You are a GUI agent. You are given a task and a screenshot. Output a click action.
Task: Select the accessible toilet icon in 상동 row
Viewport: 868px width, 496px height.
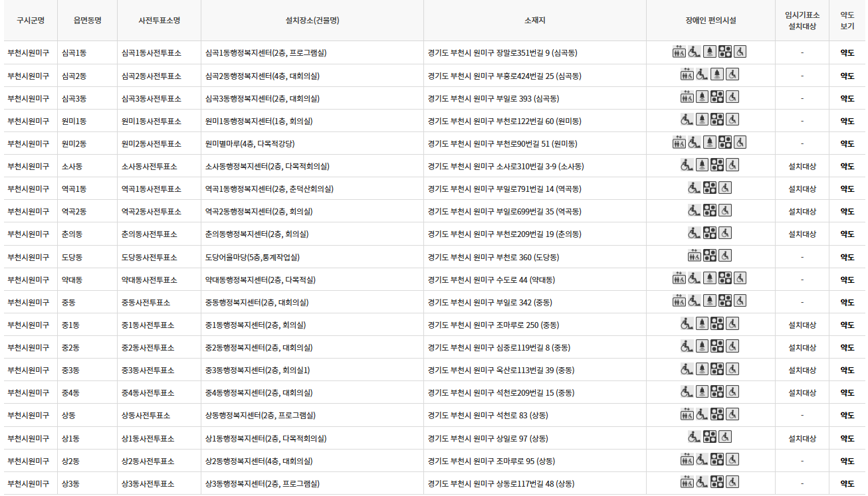coord(732,414)
